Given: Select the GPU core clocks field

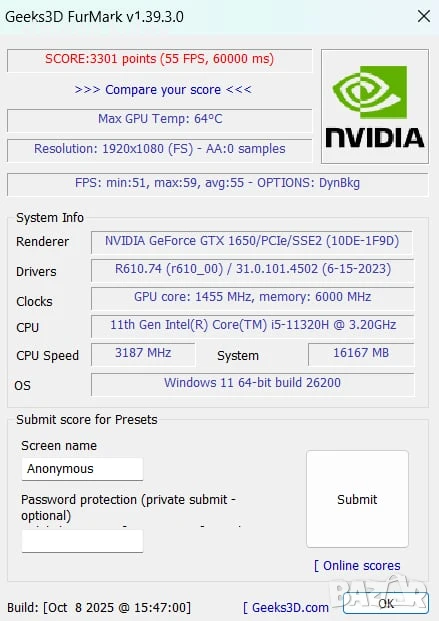Looking at the screenshot, I should 252,298.
